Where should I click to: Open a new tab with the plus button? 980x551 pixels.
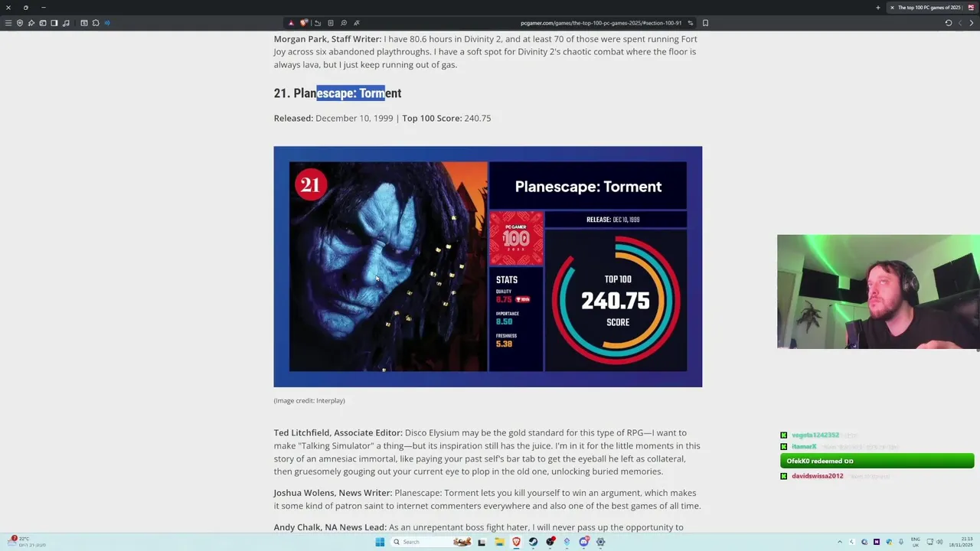pos(877,8)
